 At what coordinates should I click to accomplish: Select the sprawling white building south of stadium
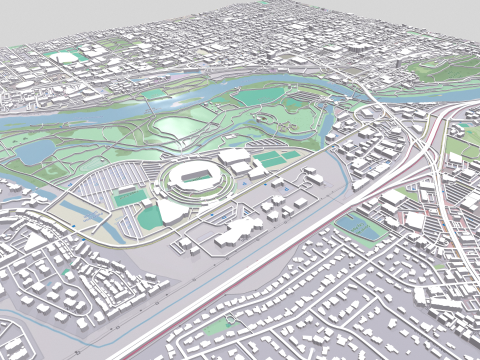[x=238, y=232]
